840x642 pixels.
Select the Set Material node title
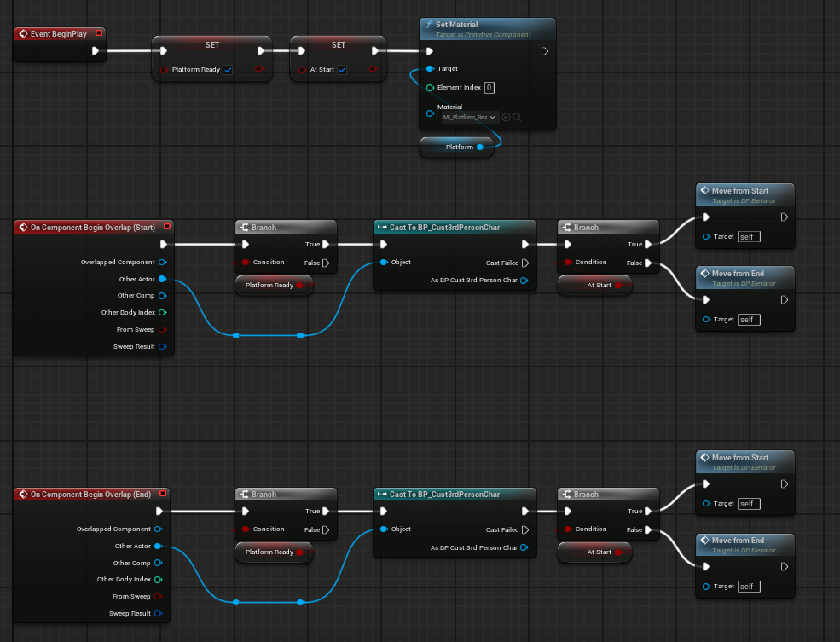pos(456,25)
